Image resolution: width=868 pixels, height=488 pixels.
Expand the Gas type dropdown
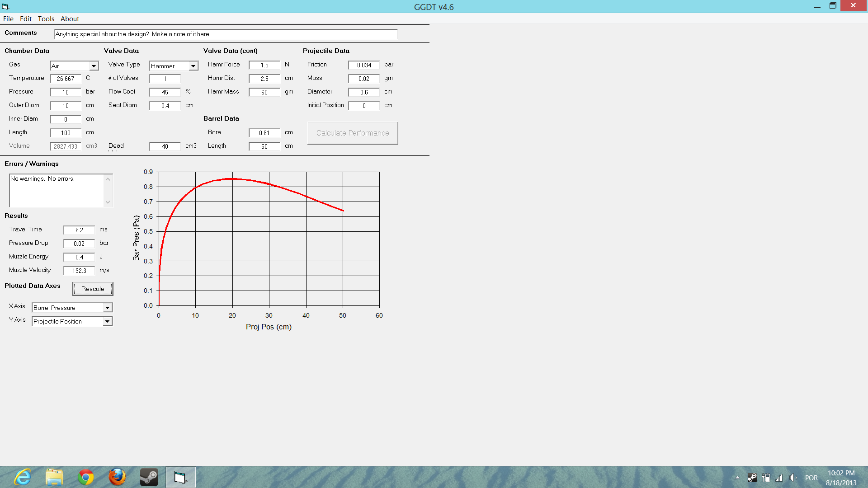94,66
